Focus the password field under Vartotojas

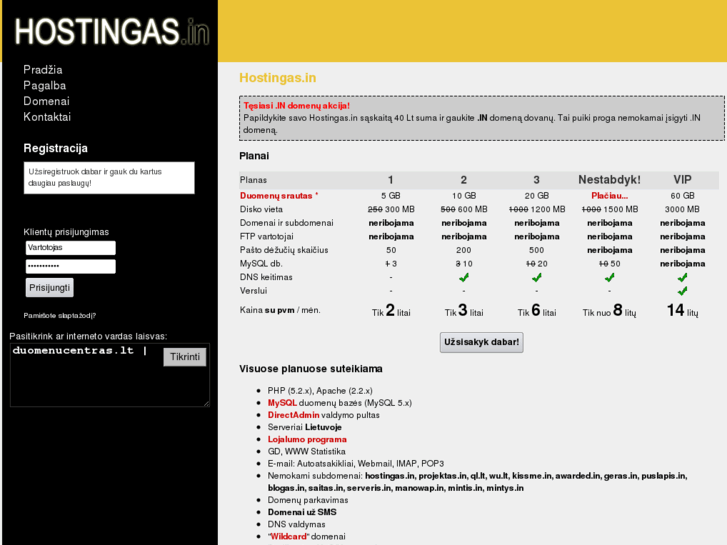coord(70,266)
